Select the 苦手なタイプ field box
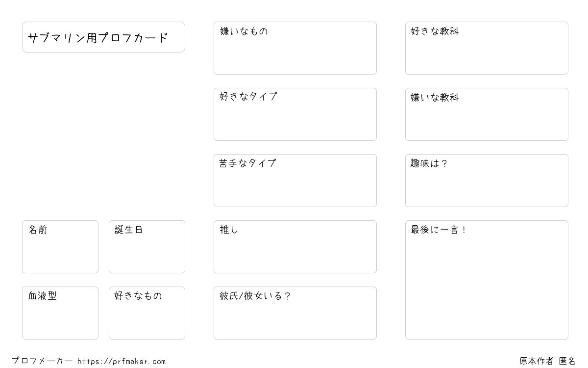 [295, 181]
